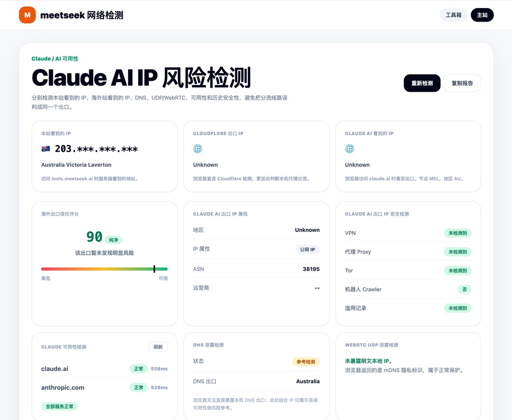The image size is (512, 420).
Task: Click the meetseek 网络检测 site title
Action: [81, 15]
